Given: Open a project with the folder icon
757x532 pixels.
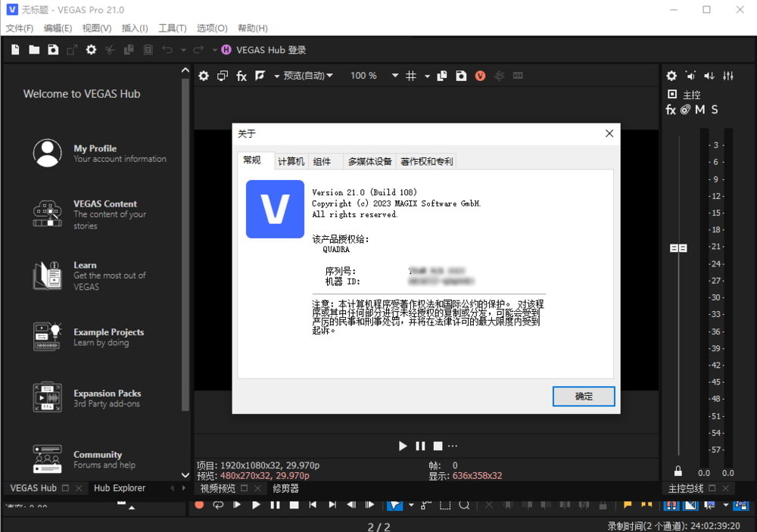Looking at the screenshot, I should (x=34, y=50).
